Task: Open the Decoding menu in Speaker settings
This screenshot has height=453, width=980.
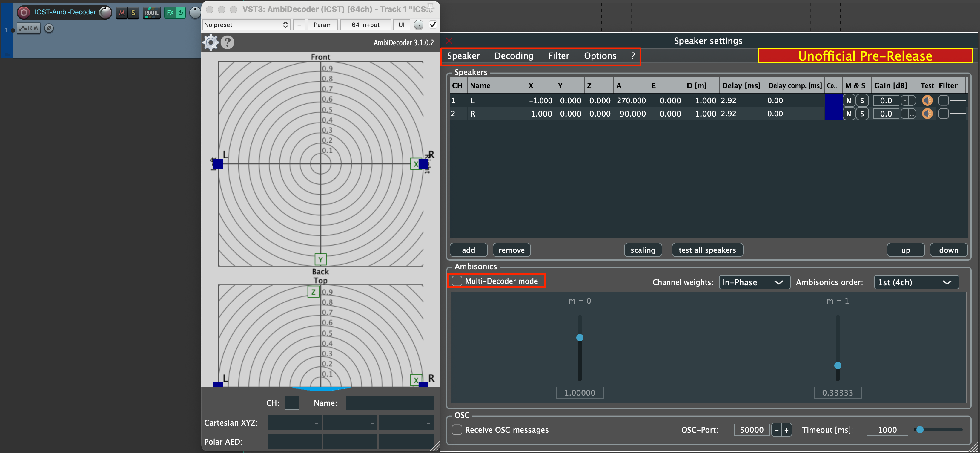Action: click(x=514, y=56)
